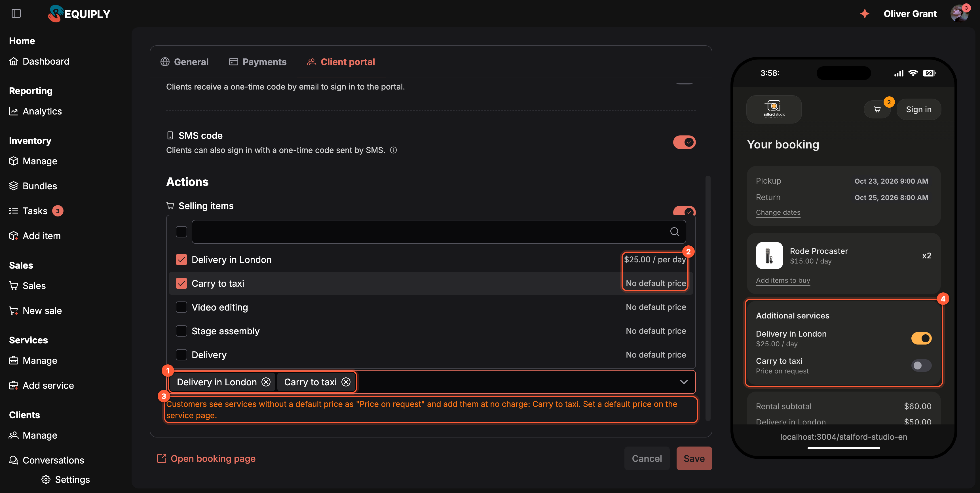Open the cart icon in phone preview
The image size is (980, 493).
877,109
